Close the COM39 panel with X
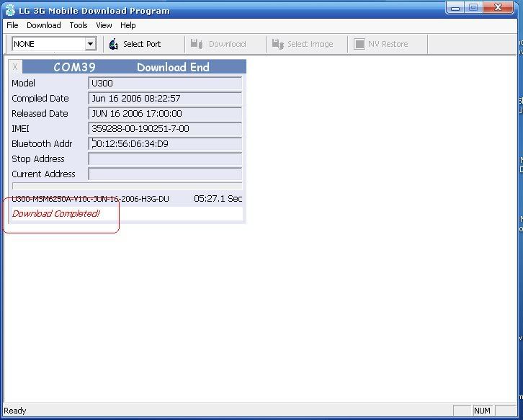 (15, 67)
